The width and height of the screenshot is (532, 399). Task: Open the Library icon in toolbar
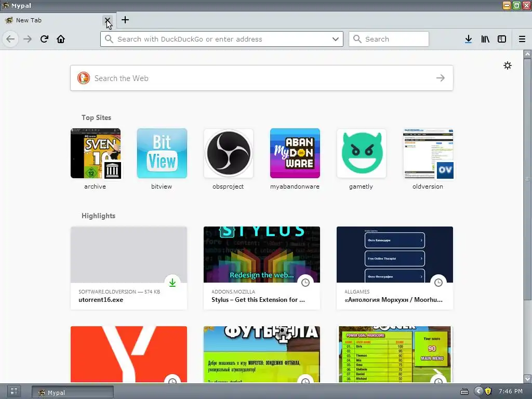[485, 39]
